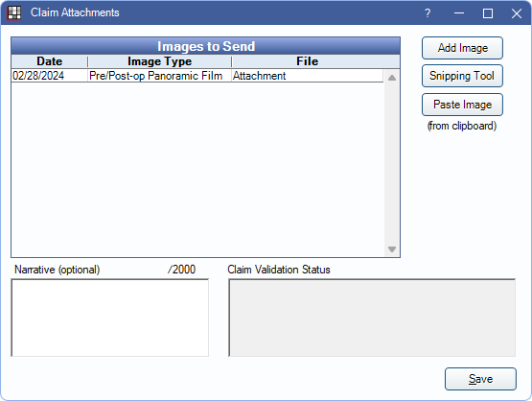Save the claim attachments
532x401 pixels.
480,379
